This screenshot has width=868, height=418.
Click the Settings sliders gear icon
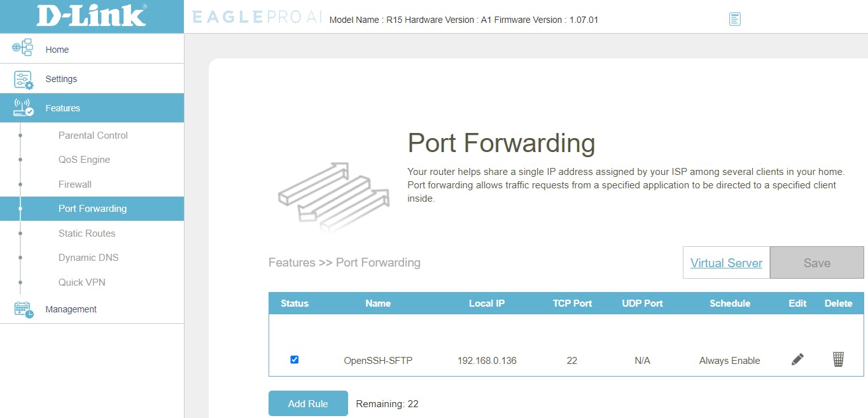23,80
